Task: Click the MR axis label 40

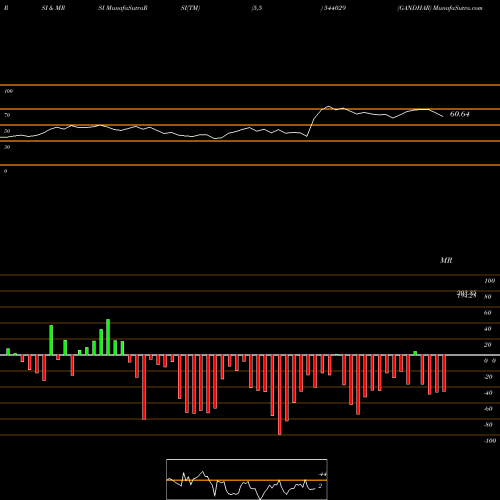Action: pyautogui.click(x=487, y=329)
